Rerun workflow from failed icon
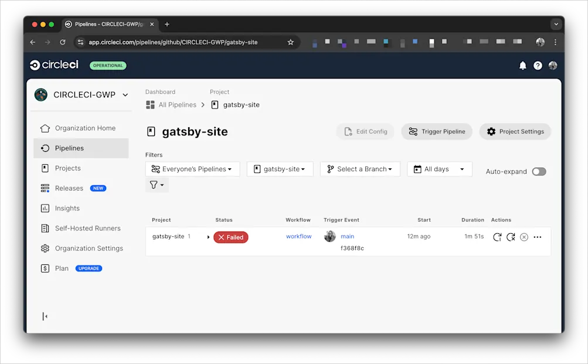This screenshot has width=588, height=364. 511,237
